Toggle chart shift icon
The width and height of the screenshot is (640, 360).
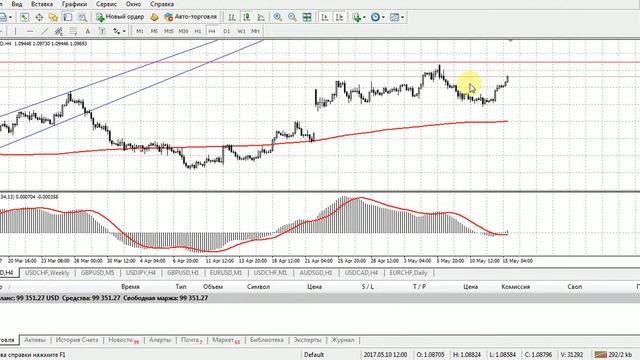click(x=340, y=17)
